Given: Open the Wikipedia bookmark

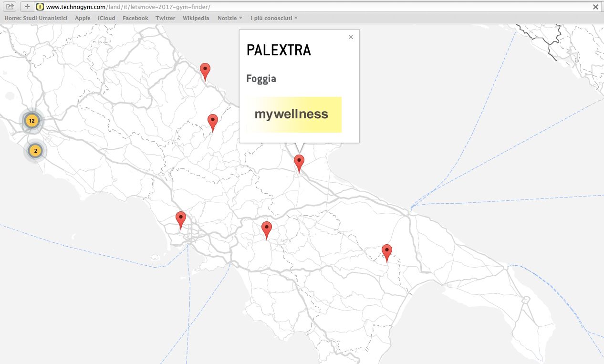Looking at the screenshot, I should 196,18.
